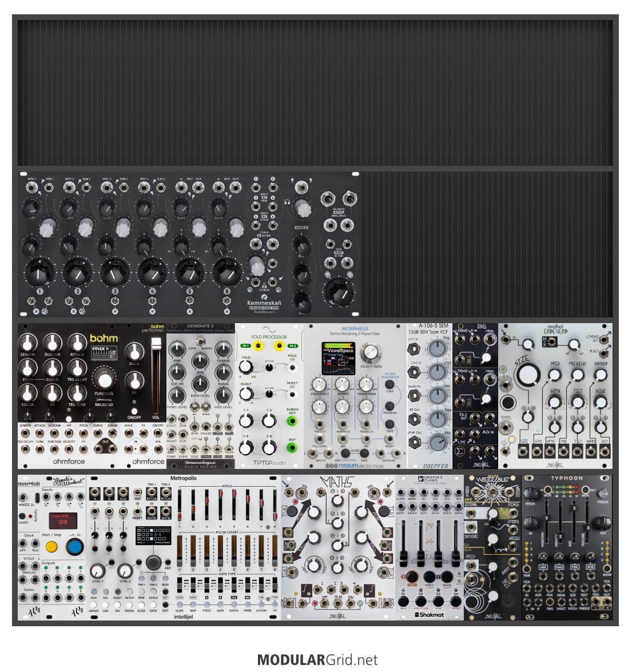Click the Erbe-Verb large SIZE knob

(x=528, y=375)
